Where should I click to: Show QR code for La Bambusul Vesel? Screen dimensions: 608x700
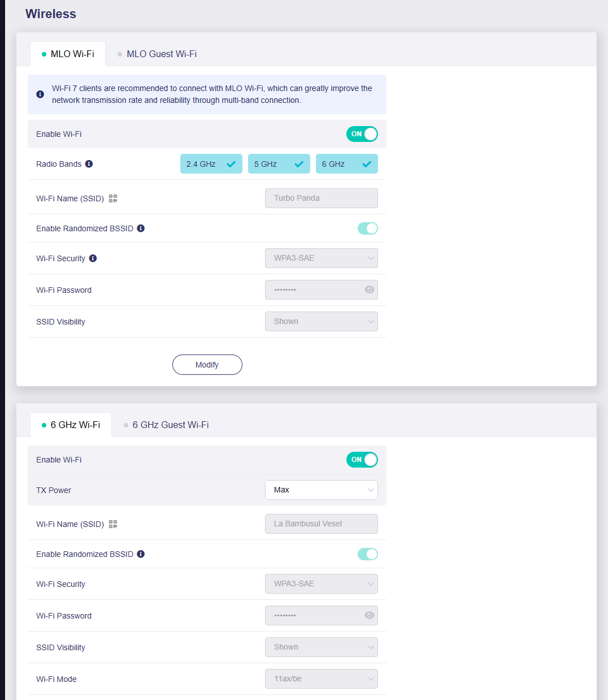[x=113, y=524]
